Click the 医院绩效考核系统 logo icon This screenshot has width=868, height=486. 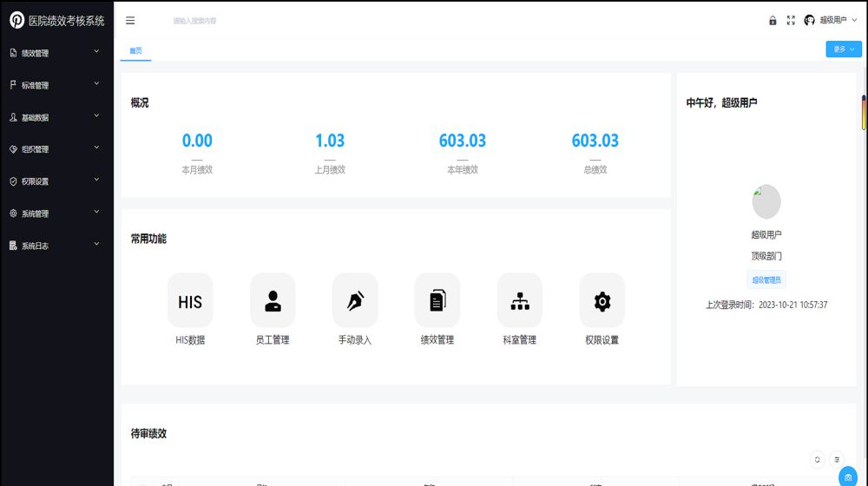17,21
